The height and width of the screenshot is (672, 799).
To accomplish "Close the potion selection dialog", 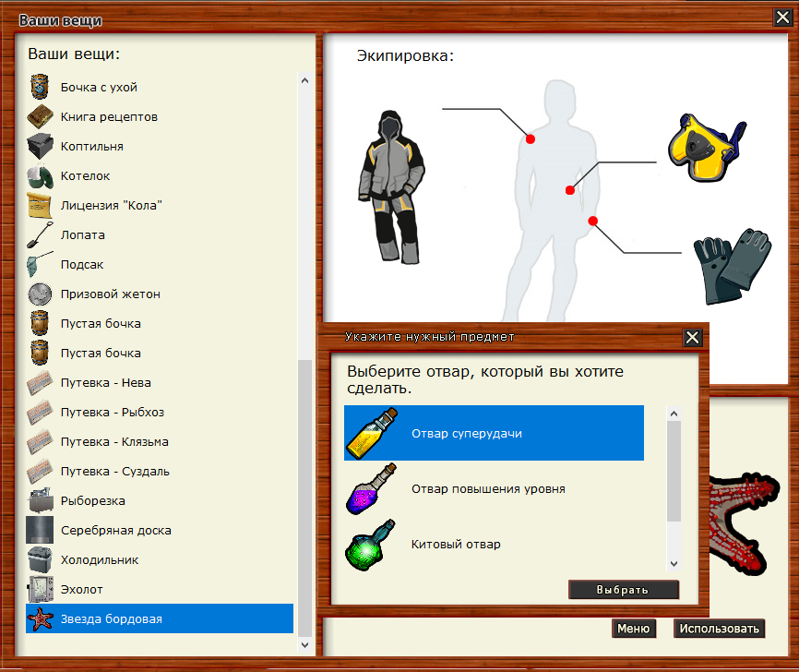I will click(x=692, y=338).
